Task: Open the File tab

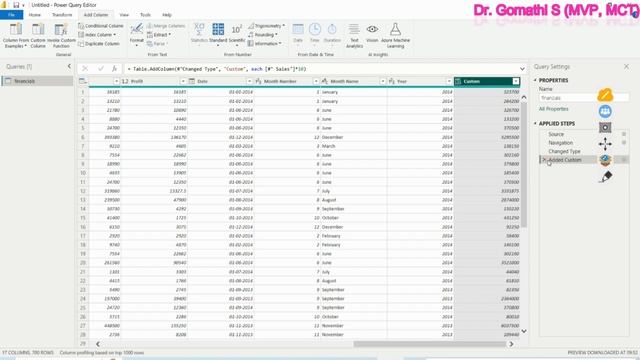Action: 11,15
